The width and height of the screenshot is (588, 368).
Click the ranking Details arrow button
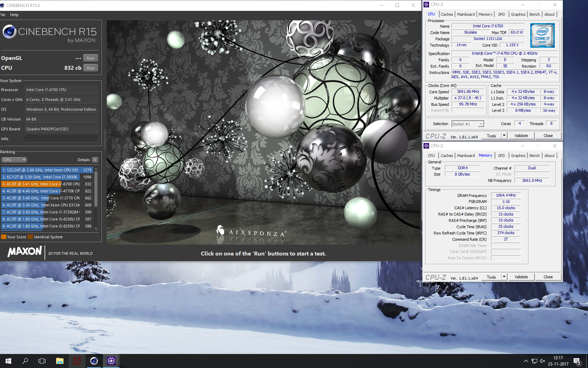tap(95, 160)
